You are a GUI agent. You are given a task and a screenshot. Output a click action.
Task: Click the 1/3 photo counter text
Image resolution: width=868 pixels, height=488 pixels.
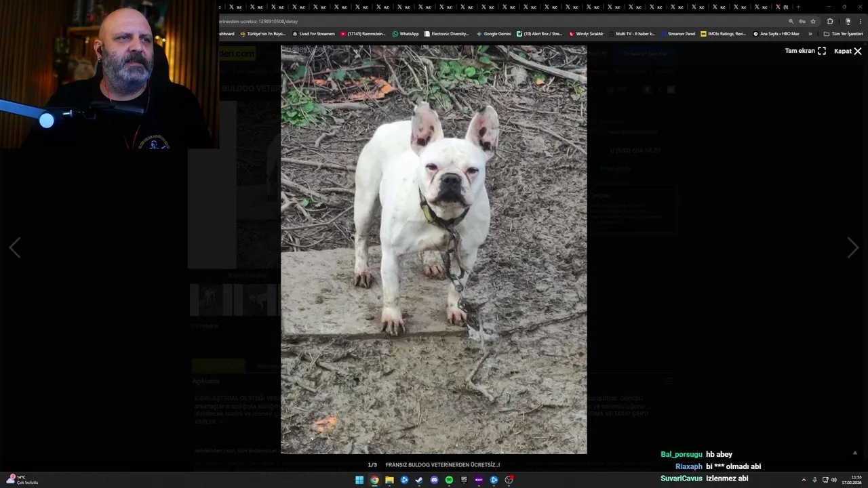[x=372, y=465]
